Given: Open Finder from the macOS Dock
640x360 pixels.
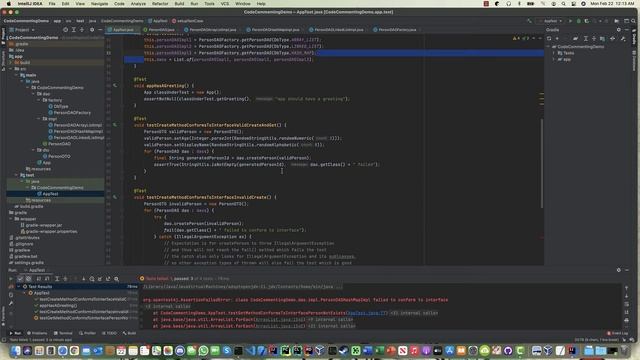Looking at the screenshot, I should click(x=16, y=350).
